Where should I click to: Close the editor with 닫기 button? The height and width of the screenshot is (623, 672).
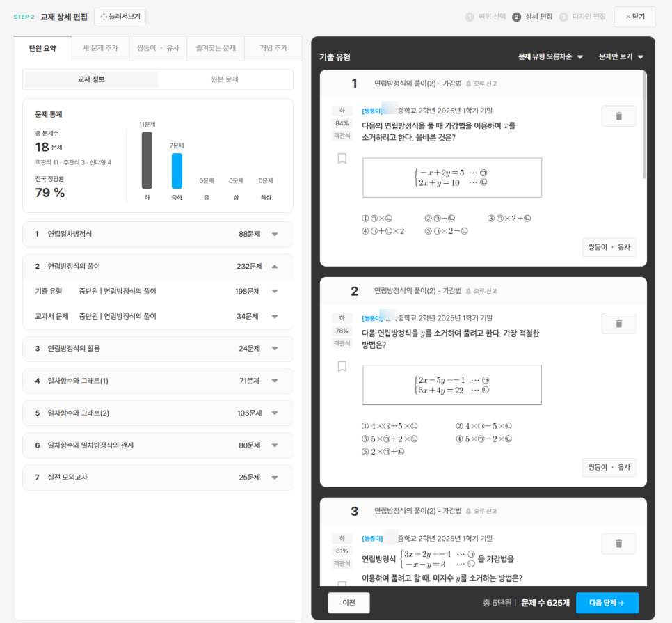[x=634, y=17]
